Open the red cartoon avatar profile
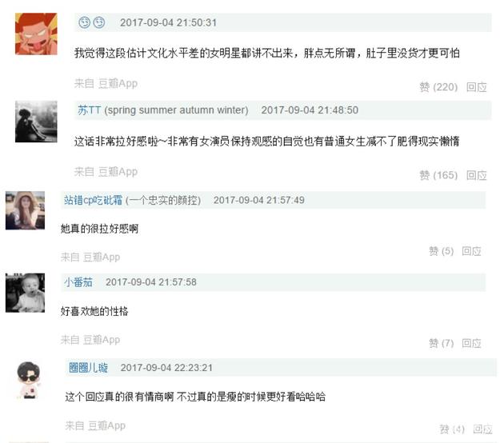The image size is (504, 443). click(36, 34)
